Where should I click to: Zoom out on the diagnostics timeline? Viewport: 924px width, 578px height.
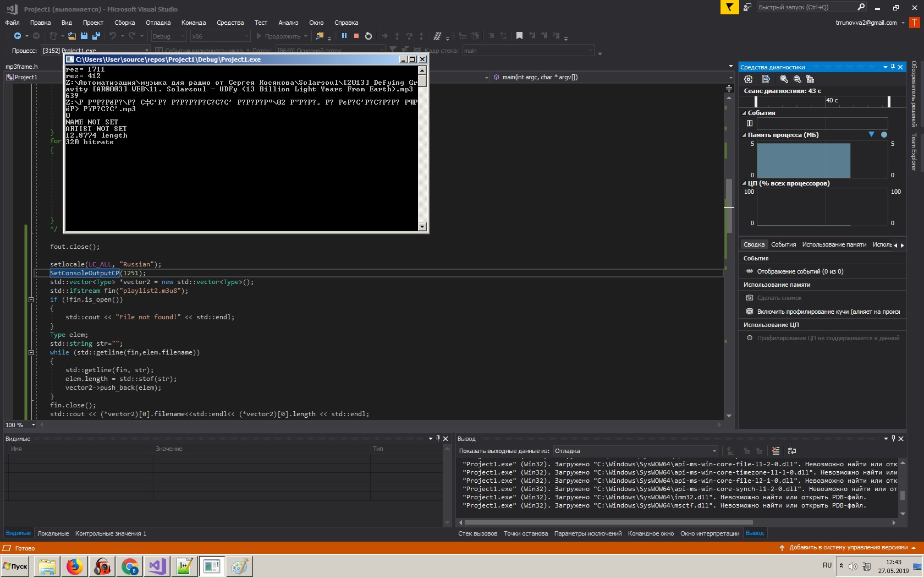797,79
